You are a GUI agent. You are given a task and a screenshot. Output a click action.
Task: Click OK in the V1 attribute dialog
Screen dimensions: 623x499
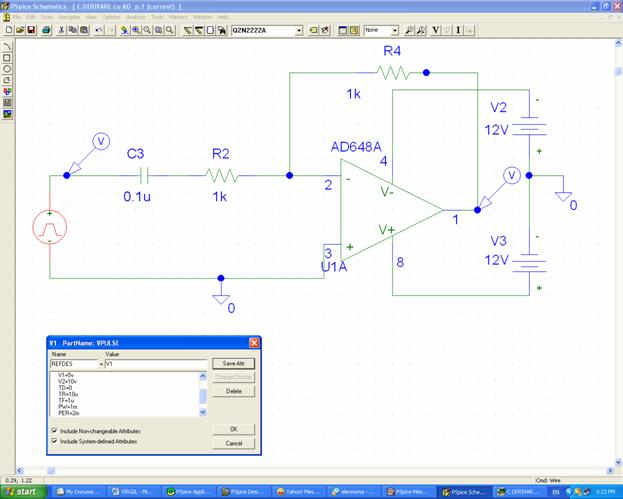[233, 428]
